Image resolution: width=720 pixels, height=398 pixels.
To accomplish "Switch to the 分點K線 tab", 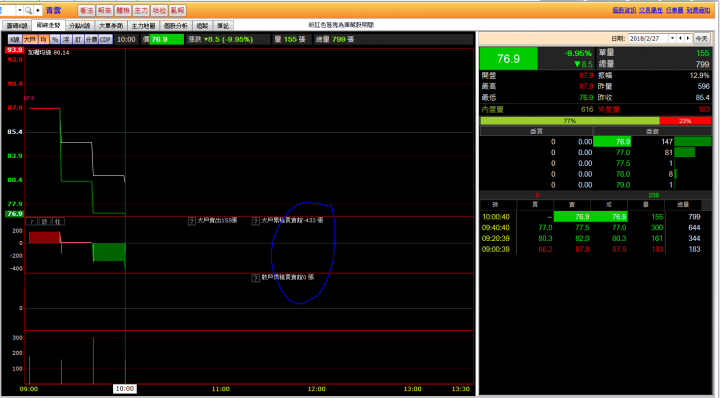I will coord(79,26).
